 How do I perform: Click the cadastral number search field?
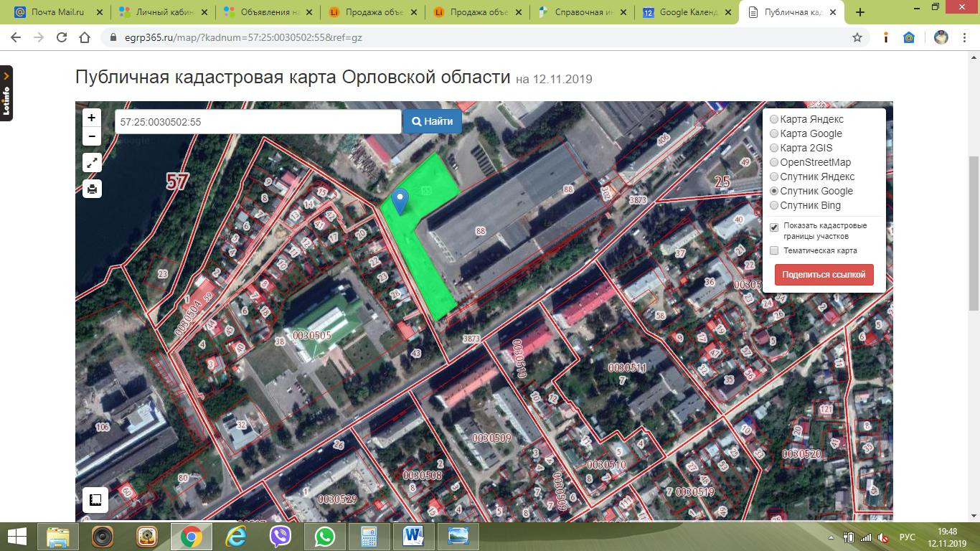(258, 122)
